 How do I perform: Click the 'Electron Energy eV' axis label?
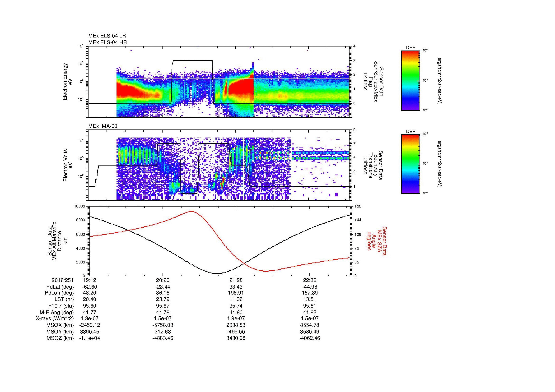tap(67, 82)
